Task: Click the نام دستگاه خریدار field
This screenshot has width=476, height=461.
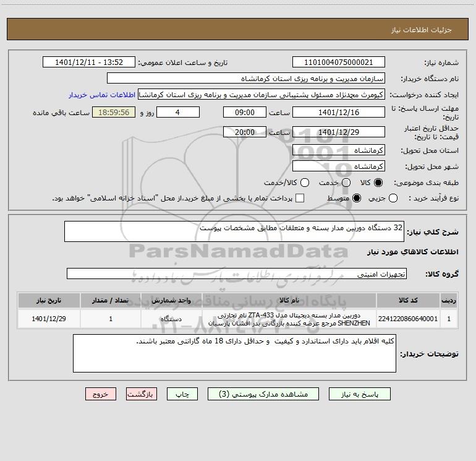Action: (246, 79)
